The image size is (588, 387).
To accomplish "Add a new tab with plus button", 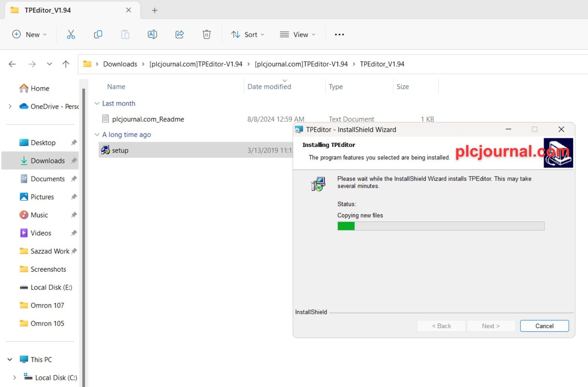I will point(154,10).
